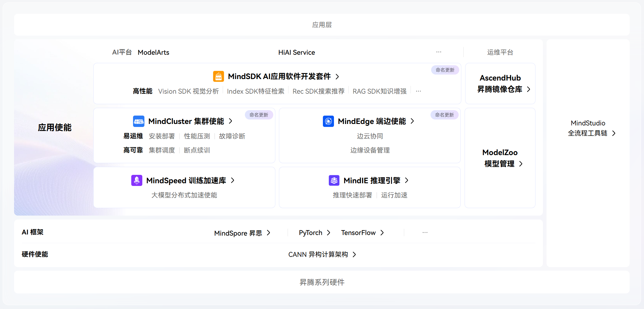Go to the MindSpore 昇思 framework link
This screenshot has width=644, height=309.
click(238, 233)
